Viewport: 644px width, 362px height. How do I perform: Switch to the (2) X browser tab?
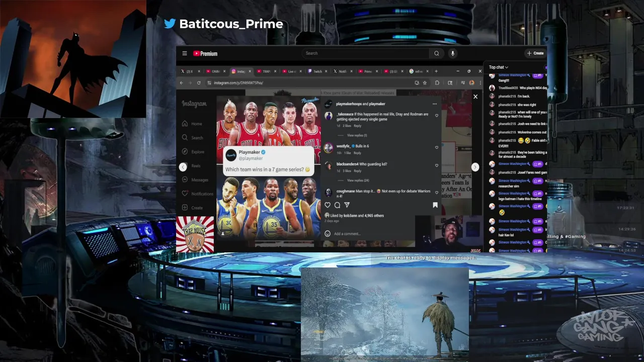(x=190, y=71)
